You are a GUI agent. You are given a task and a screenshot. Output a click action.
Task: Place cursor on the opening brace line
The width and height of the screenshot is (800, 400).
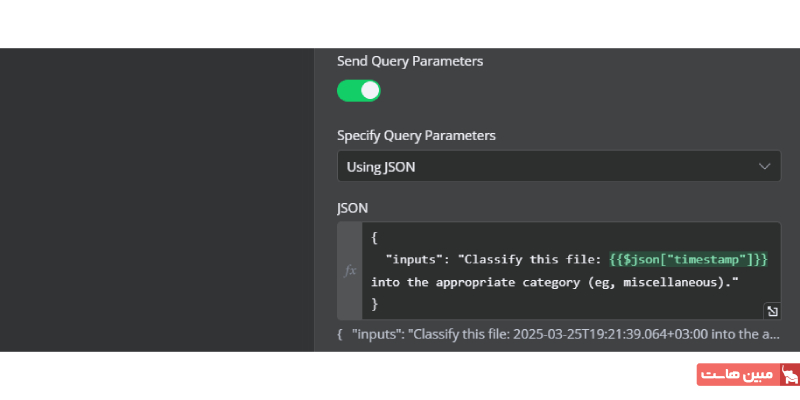click(x=375, y=237)
